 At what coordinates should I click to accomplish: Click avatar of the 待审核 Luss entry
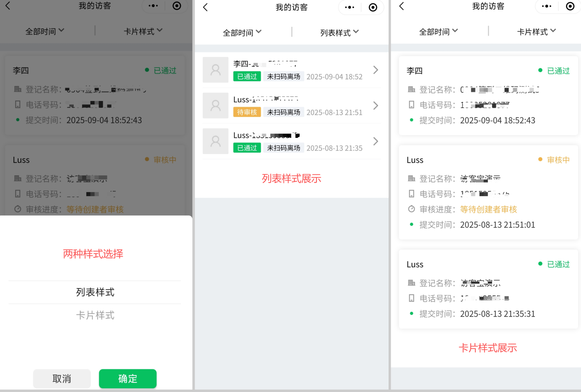click(215, 106)
